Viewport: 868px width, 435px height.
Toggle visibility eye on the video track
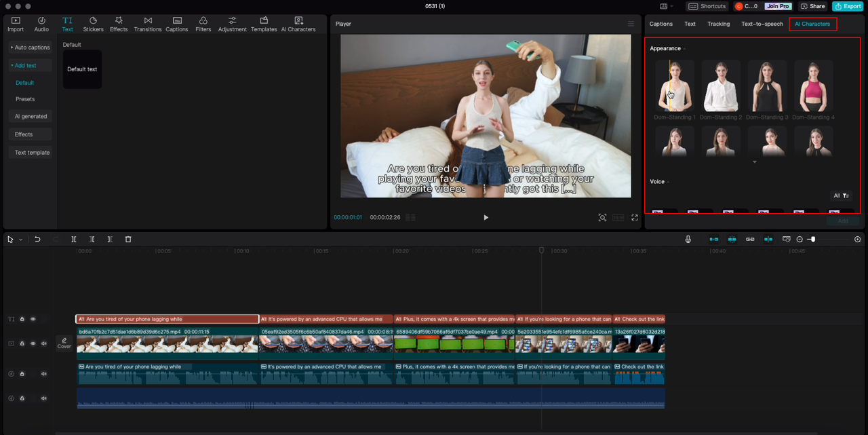coord(33,343)
